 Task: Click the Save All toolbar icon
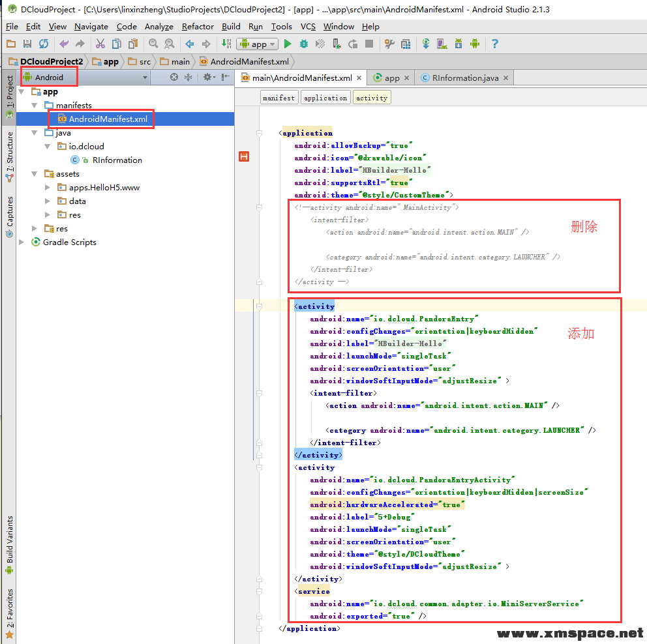point(27,44)
